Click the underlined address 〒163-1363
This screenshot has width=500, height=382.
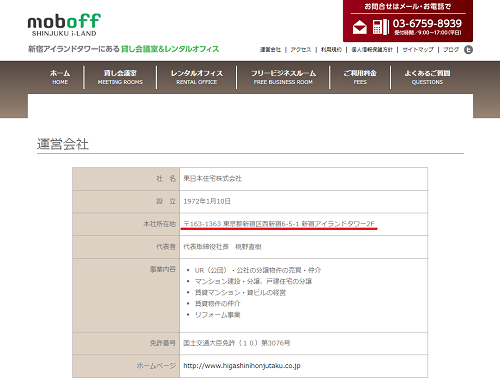(x=279, y=224)
